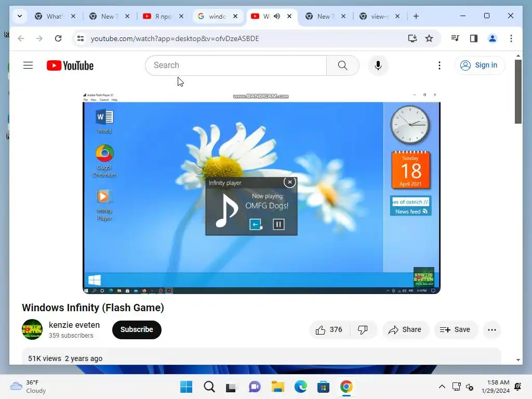
Task: Click the page vertical scrollbar thumb
Action: pos(518,91)
